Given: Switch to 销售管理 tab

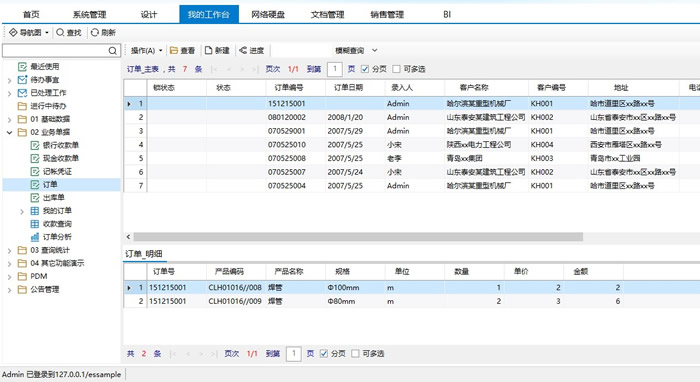Looking at the screenshot, I should tap(387, 14).
